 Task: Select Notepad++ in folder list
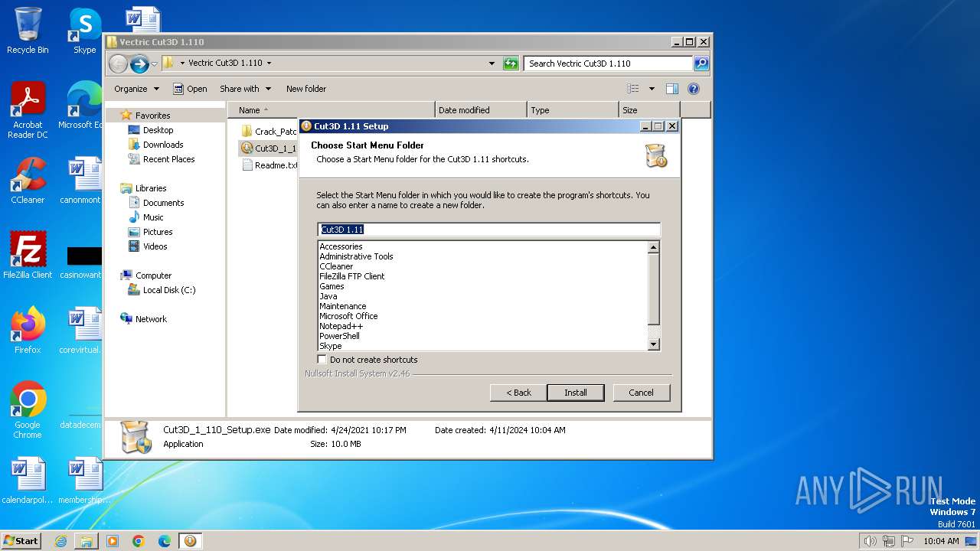point(341,326)
